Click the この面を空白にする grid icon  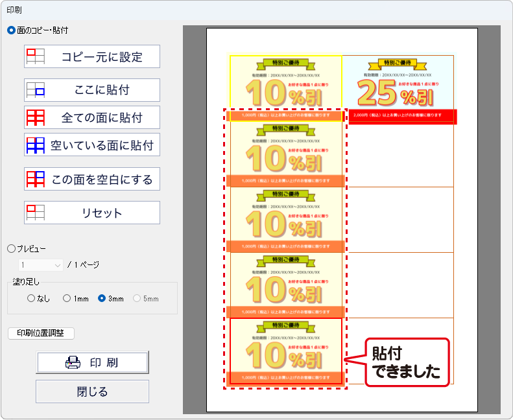click(35, 179)
